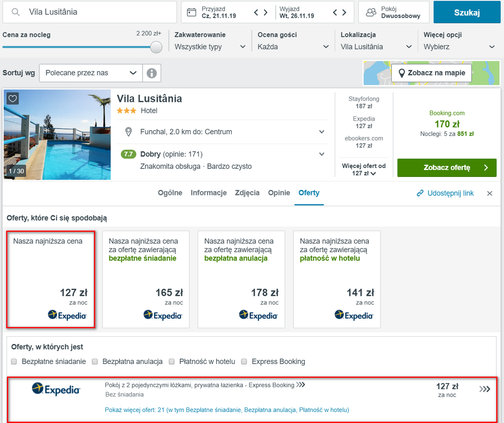The image size is (504, 423).
Task: Close hotel details panel with X
Action: point(489,194)
